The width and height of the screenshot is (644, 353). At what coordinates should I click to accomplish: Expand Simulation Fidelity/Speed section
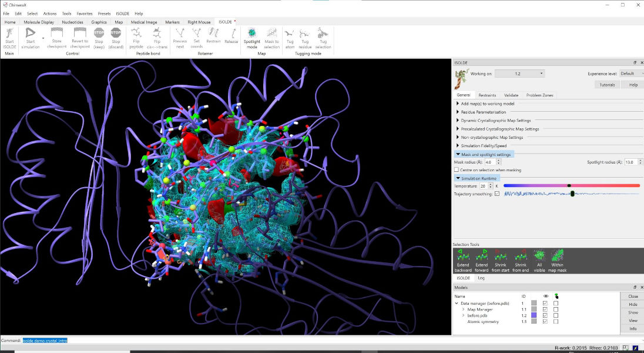click(x=484, y=146)
